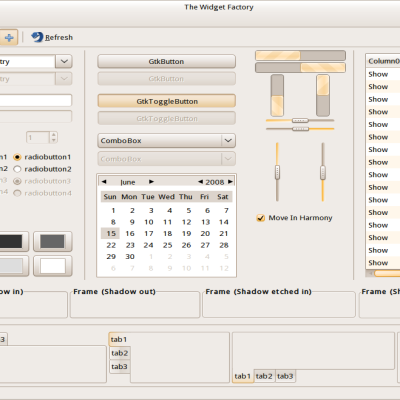Select June 15 in the calendar
400x400 pixels.
[110, 233]
